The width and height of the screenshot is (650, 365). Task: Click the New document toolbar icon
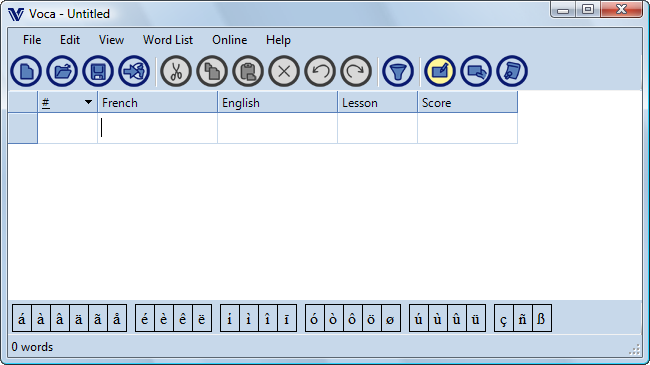(26, 71)
